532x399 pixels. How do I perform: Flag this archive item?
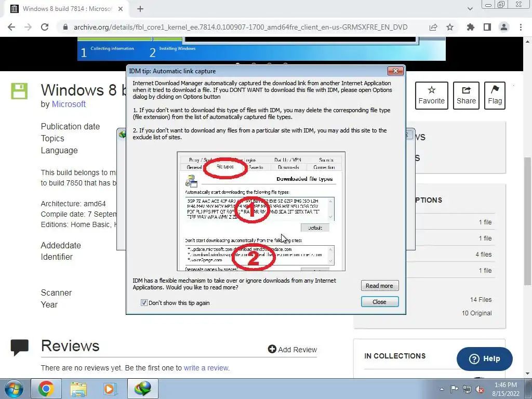coord(495,96)
